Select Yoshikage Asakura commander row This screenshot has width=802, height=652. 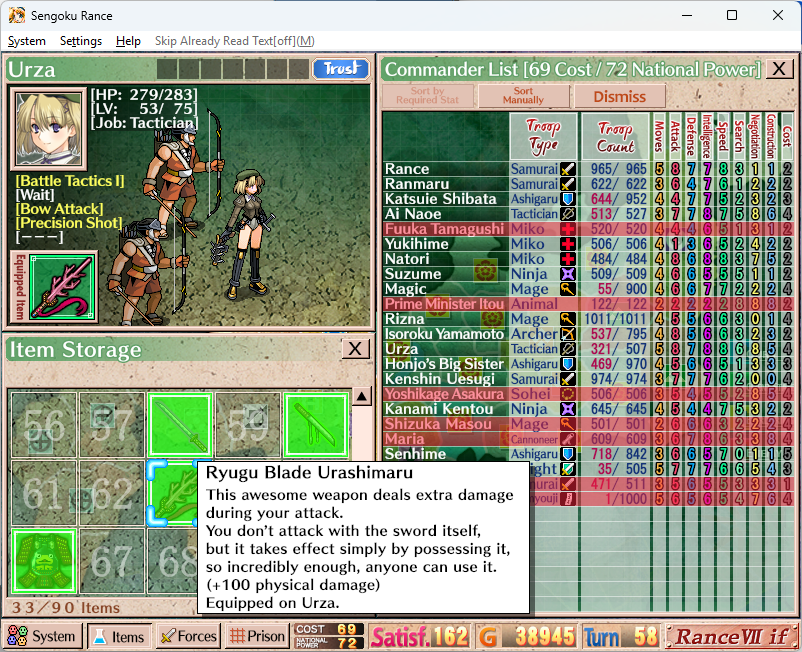[588, 394]
